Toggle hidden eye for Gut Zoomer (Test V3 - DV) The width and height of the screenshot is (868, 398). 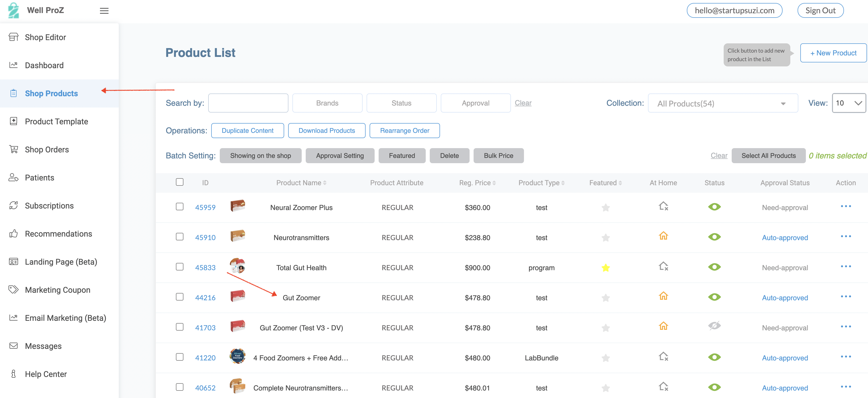coord(714,326)
